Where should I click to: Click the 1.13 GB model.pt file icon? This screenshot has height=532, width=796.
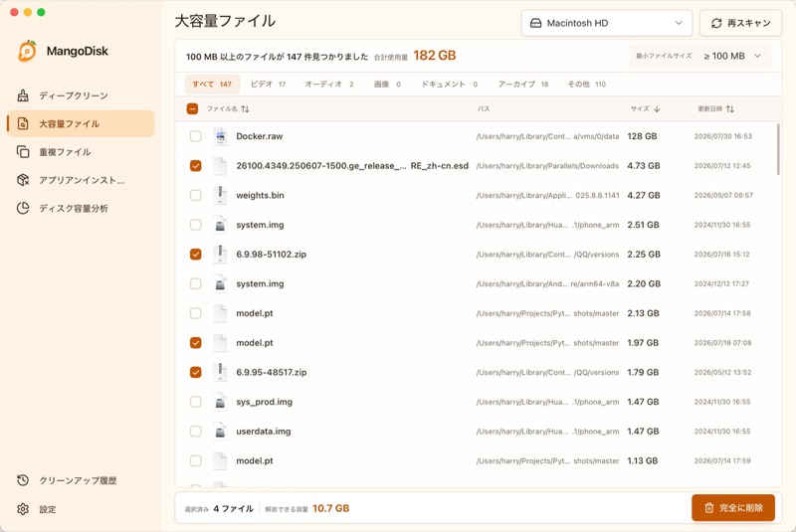(220, 460)
